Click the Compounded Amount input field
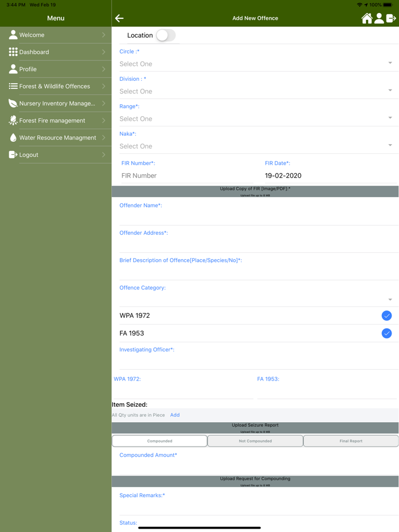Image resolution: width=399 pixels, height=532 pixels. click(x=259, y=467)
